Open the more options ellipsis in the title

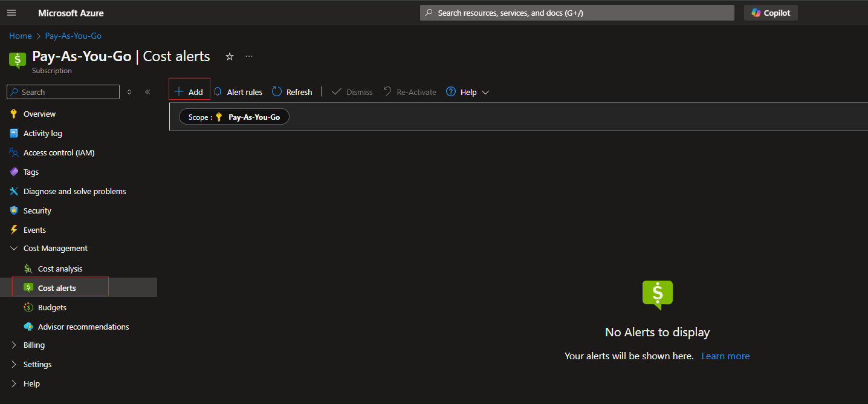click(249, 56)
